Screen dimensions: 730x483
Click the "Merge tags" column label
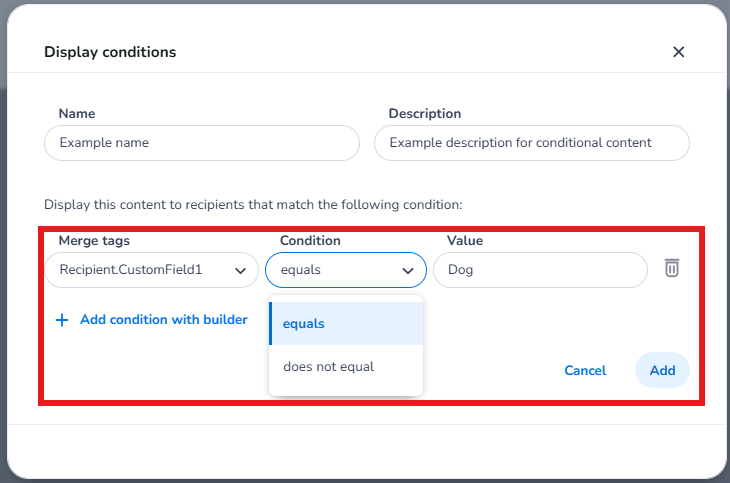94,241
